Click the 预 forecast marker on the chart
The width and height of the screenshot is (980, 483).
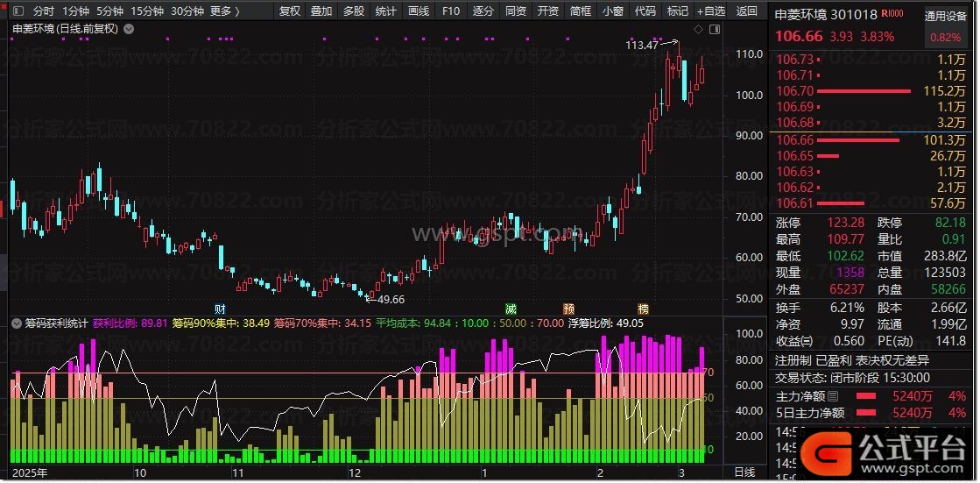569,309
